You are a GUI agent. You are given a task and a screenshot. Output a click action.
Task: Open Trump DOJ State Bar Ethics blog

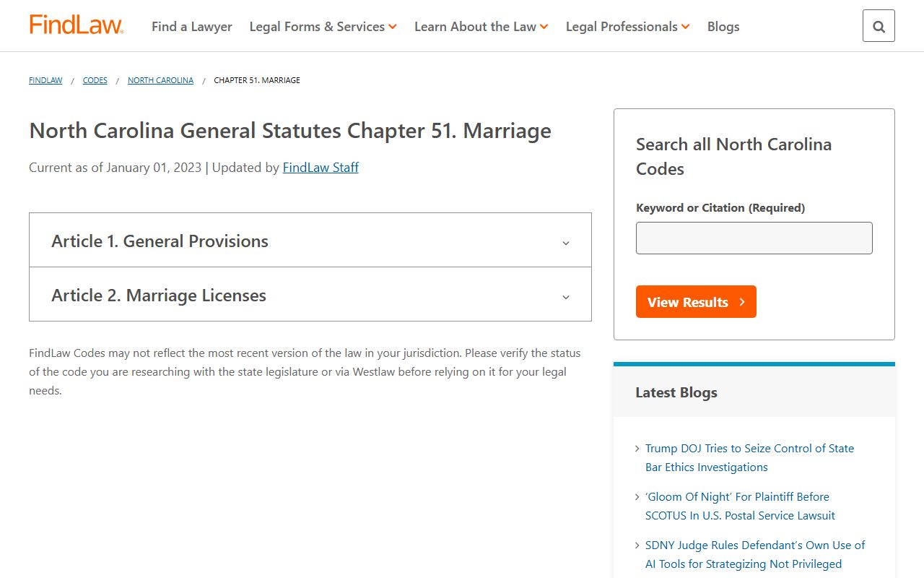coord(749,458)
